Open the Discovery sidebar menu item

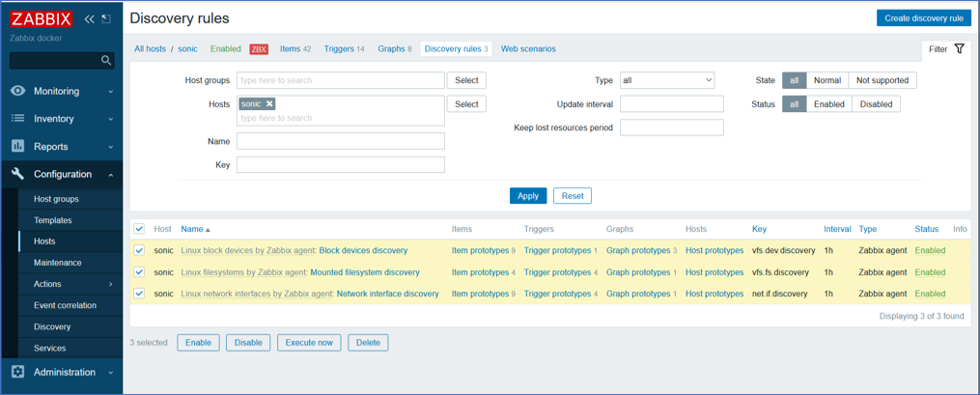click(x=52, y=326)
